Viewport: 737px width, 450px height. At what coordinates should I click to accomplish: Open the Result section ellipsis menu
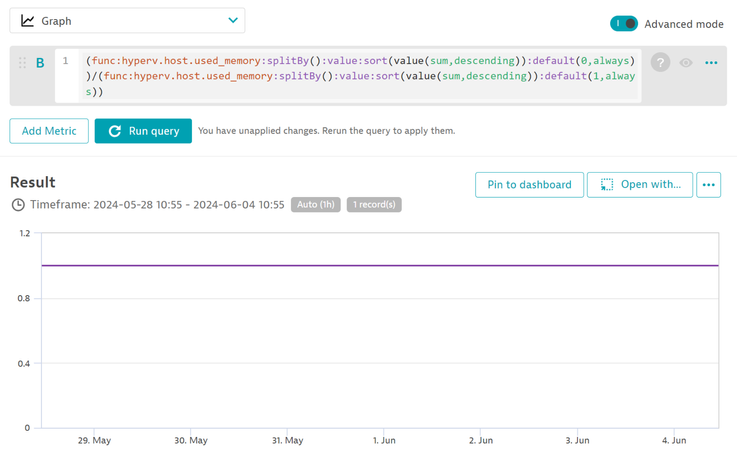pyautogui.click(x=708, y=184)
